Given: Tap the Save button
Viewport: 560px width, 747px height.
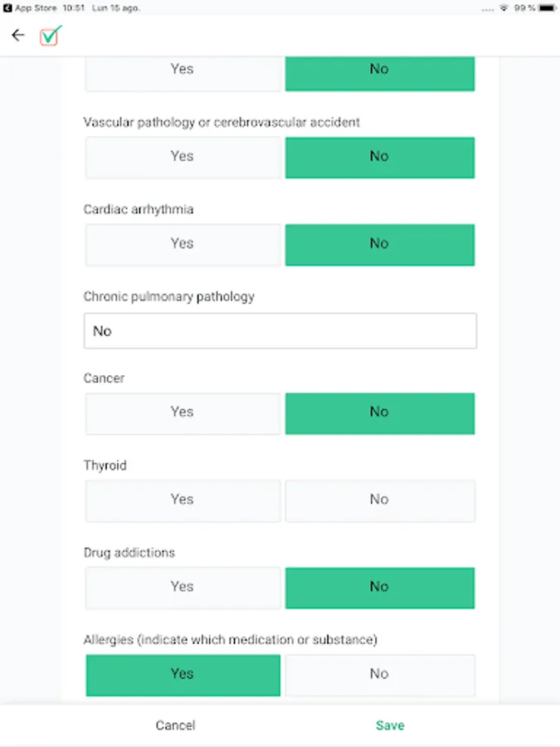Looking at the screenshot, I should coord(390,725).
